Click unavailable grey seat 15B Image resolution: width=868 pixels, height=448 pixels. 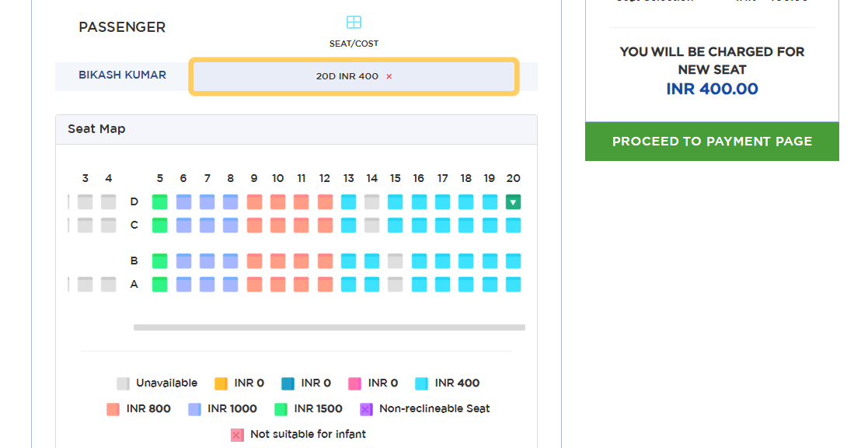(396, 261)
